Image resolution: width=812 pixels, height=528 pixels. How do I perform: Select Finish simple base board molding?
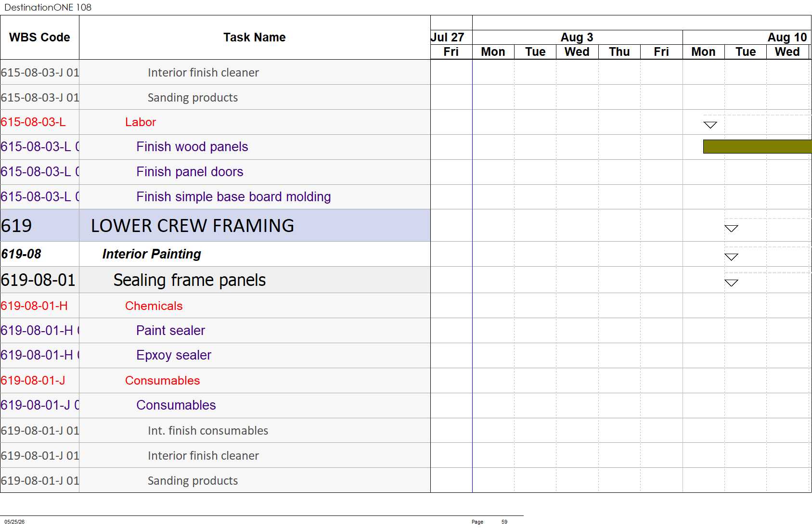233,197
